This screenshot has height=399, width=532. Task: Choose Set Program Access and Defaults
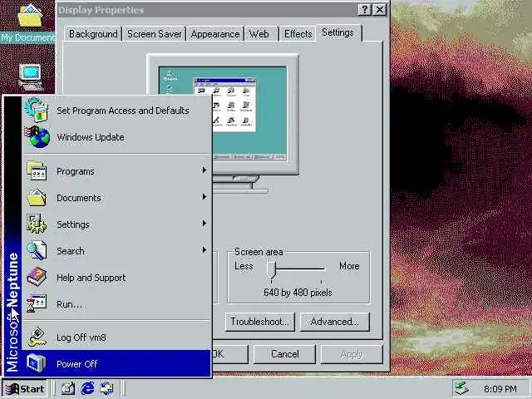(116, 111)
